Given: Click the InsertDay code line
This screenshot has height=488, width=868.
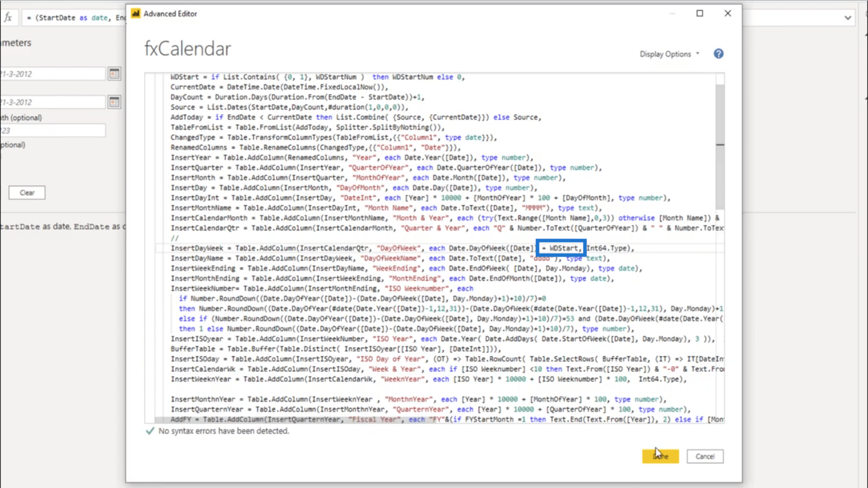Looking at the screenshot, I should pos(354,188).
